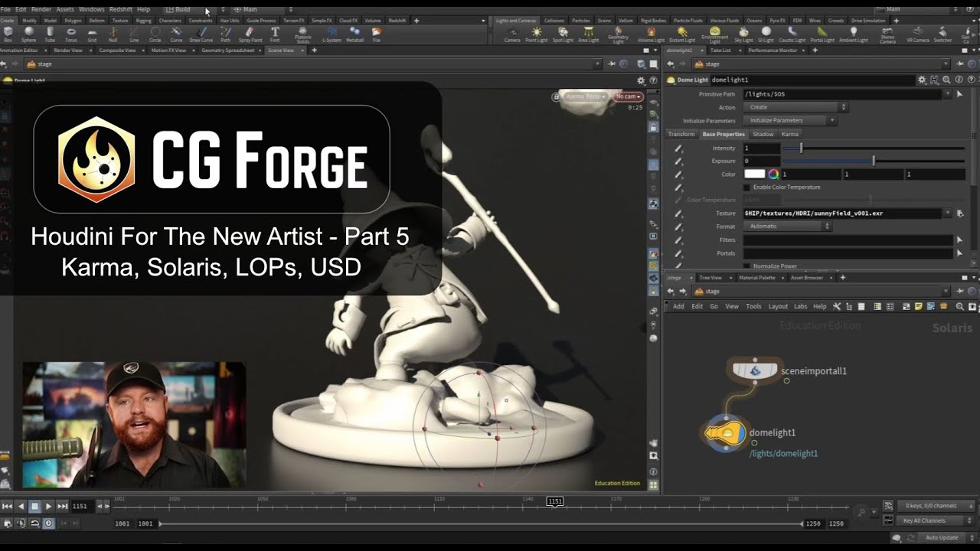Click the sceneimportall1 node
Image resolution: width=980 pixels, height=551 pixels.
[x=754, y=370]
